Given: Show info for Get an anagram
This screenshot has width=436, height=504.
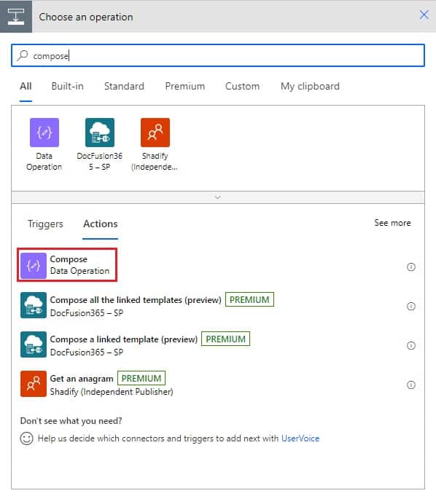Looking at the screenshot, I should (x=411, y=385).
